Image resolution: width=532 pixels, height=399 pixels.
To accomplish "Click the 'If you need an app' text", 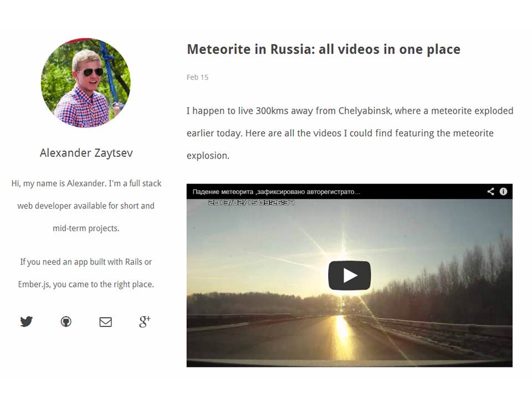I will point(86,273).
